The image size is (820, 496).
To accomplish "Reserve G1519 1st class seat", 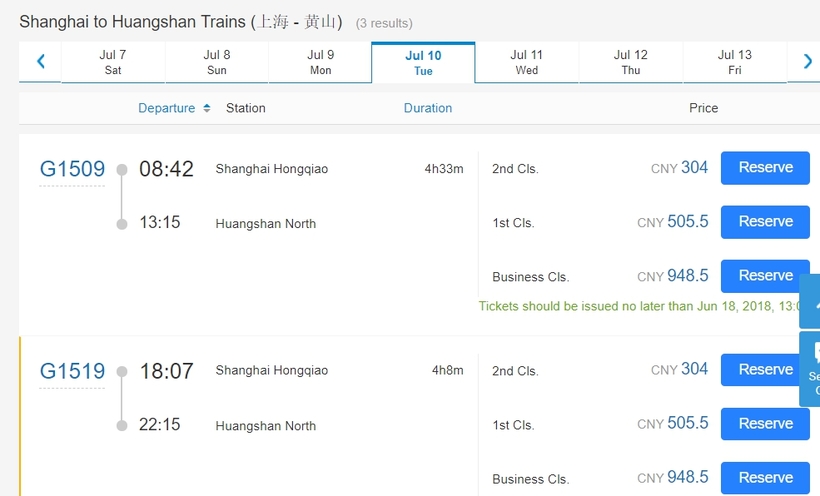I will [765, 424].
